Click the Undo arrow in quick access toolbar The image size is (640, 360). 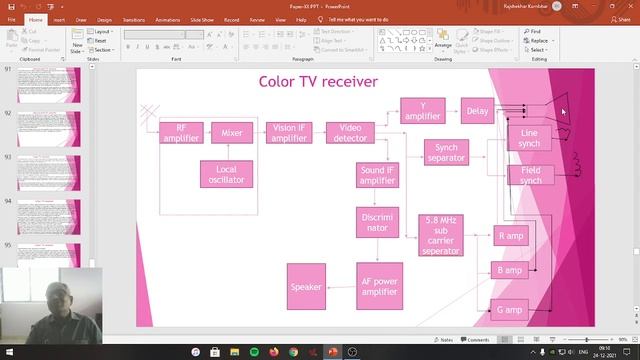(x=24, y=7)
